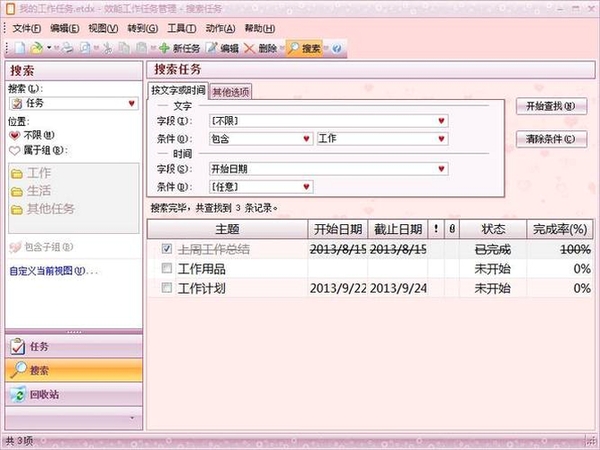Click the 编辑 pencil icon in toolbar
600x450 pixels.
click(211, 48)
